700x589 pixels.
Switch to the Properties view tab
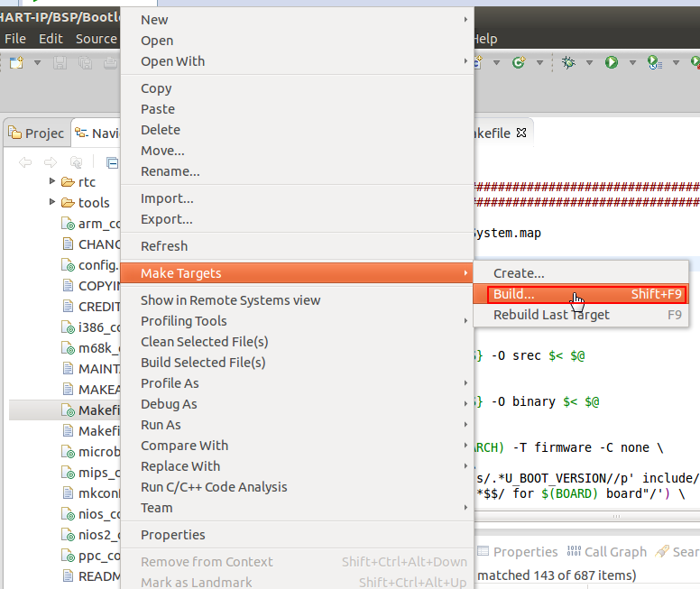(518, 552)
